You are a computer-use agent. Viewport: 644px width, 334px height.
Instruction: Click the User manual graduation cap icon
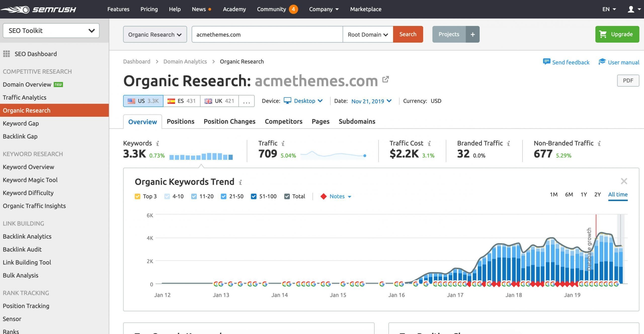(602, 62)
